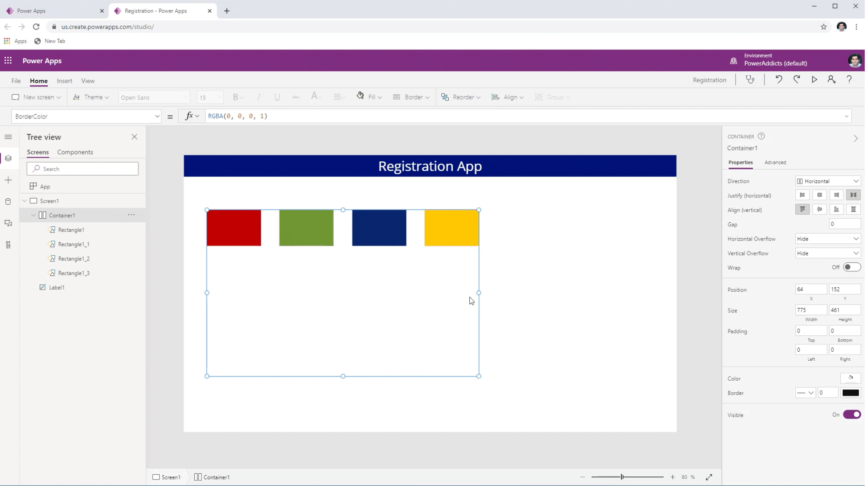Apply bold formatting from the toolbar
Viewport: 868px width, 486px height.
coord(236,97)
